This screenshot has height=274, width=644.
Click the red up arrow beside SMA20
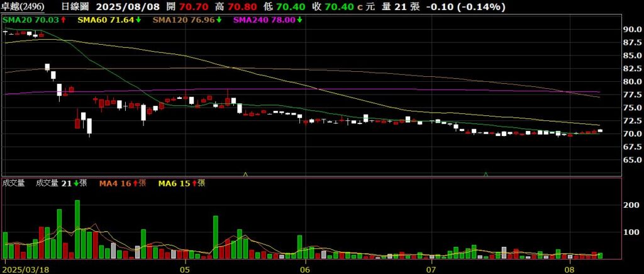63,20
